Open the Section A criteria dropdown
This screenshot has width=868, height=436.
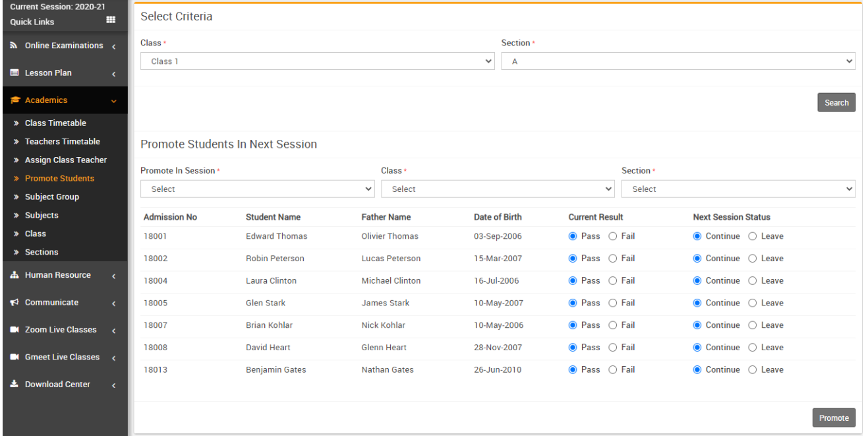(678, 61)
